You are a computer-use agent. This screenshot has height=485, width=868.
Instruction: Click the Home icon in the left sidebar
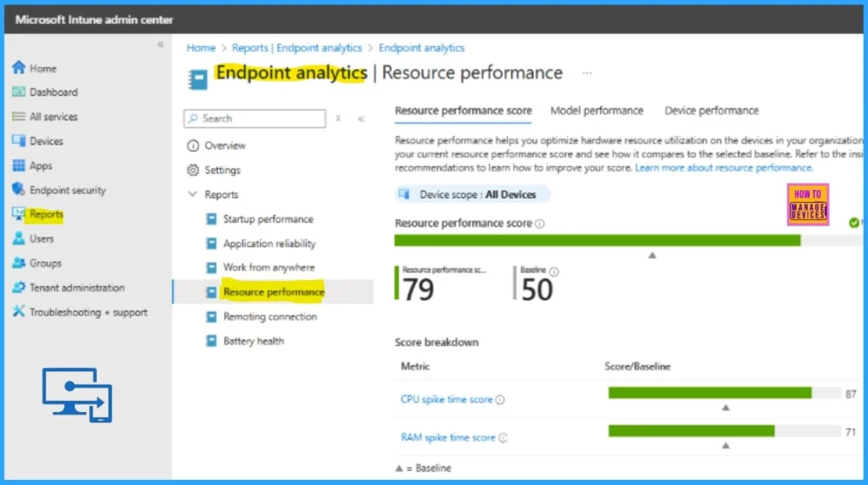(x=19, y=68)
